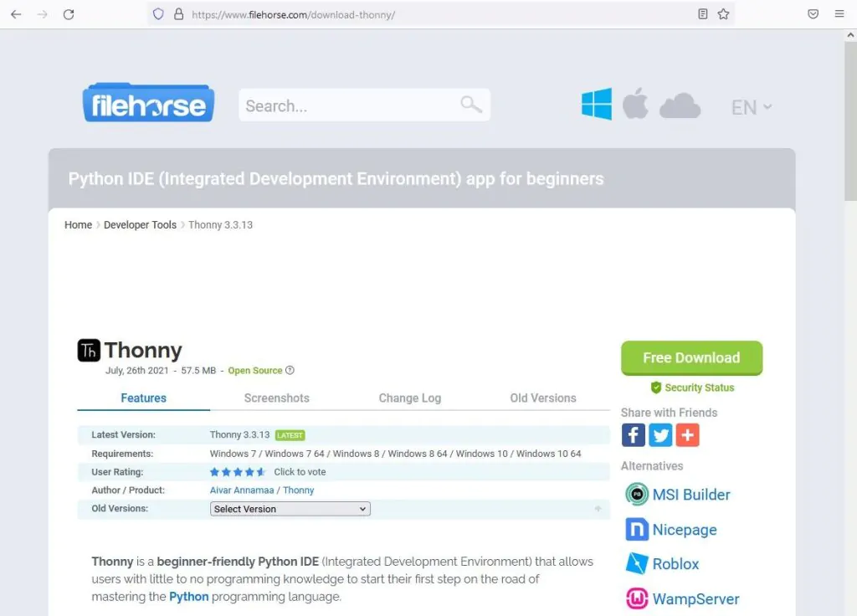Screen dimensions: 857x616
Task: Click the Home breadcrumb link
Action: point(78,224)
